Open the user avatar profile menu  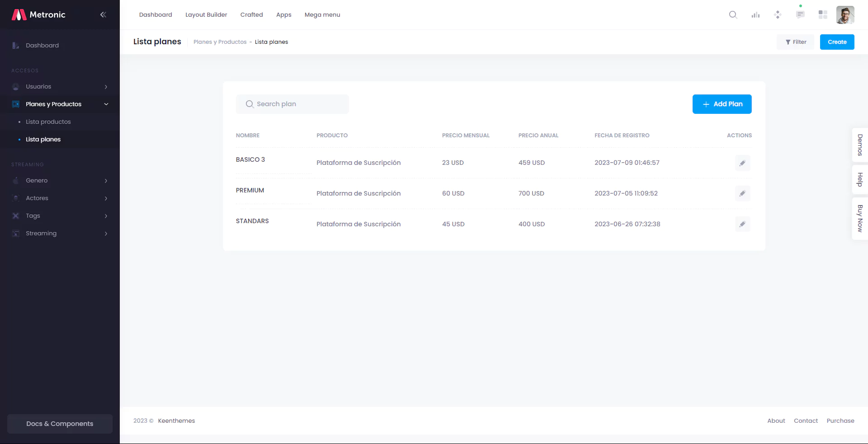845,15
